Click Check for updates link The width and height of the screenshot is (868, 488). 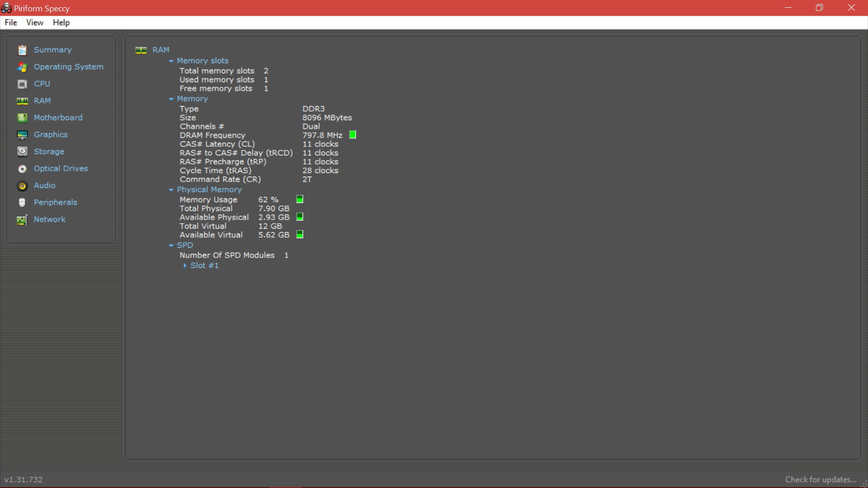pyautogui.click(x=821, y=479)
